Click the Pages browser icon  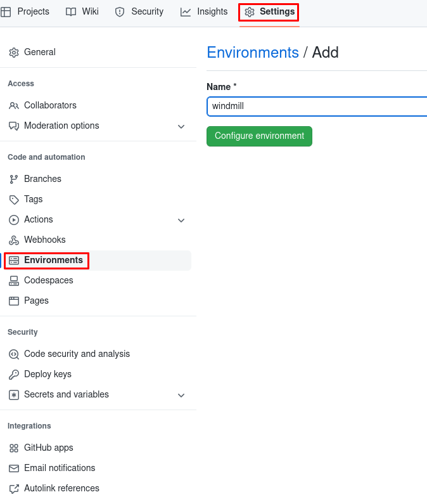point(14,301)
